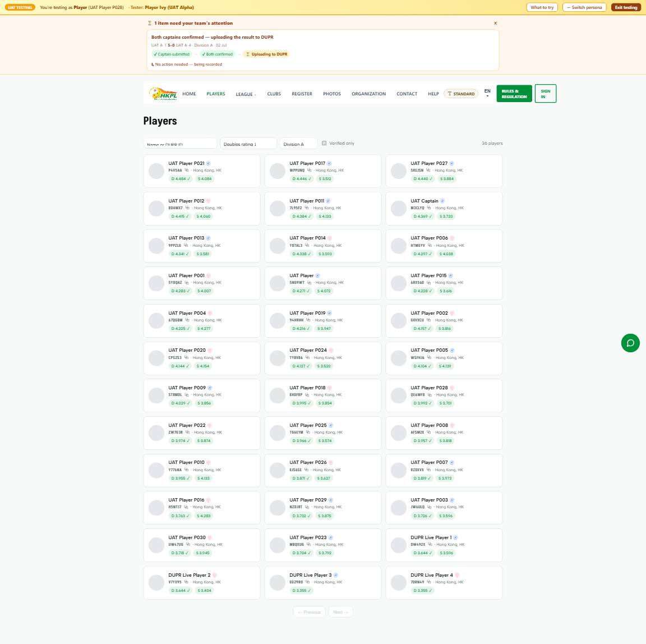The image size is (646, 644).
Task: Click the Previous pagination button
Action: (x=309, y=612)
